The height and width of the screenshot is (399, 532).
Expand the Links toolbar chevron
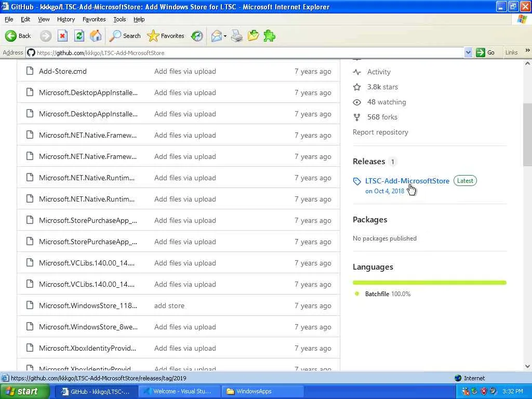pos(527,50)
